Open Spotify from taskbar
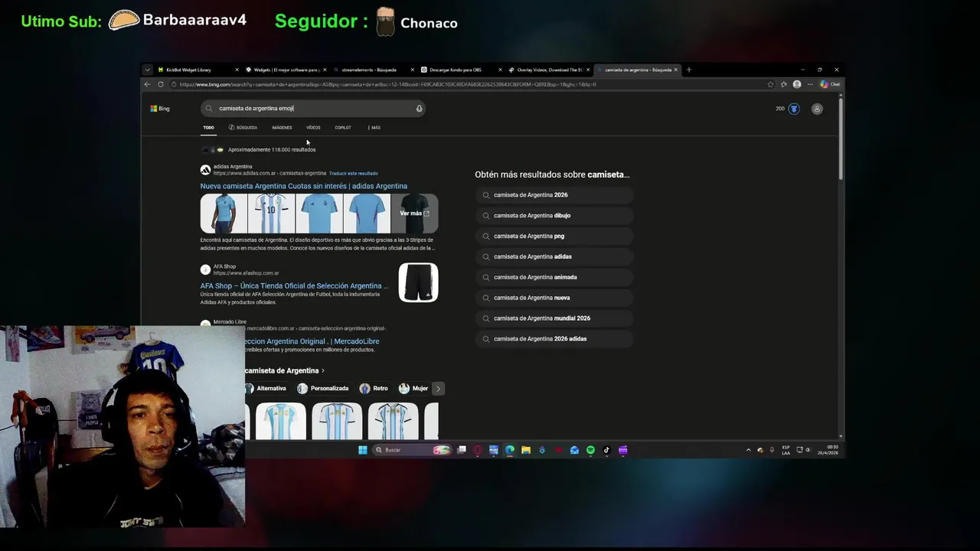The width and height of the screenshot is (980, 551). (x=590, y=450)
